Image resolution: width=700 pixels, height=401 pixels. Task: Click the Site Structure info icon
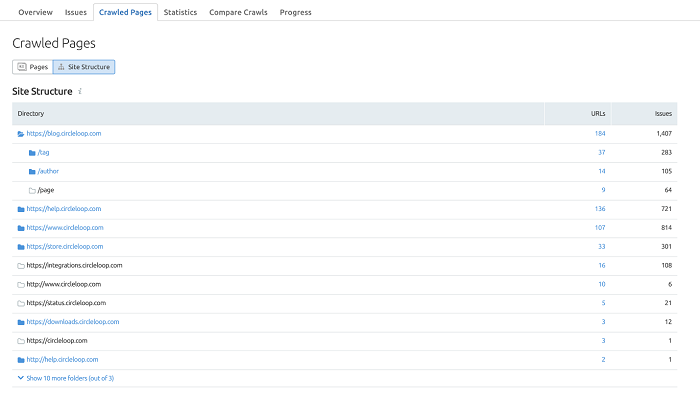tap(80, 91)
